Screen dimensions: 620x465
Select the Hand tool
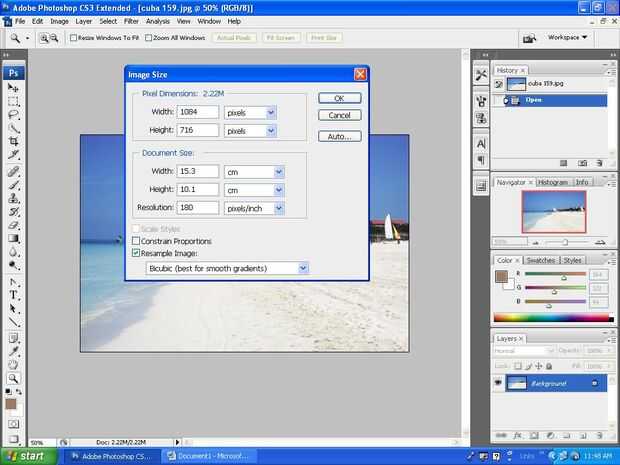coord(13,365)
